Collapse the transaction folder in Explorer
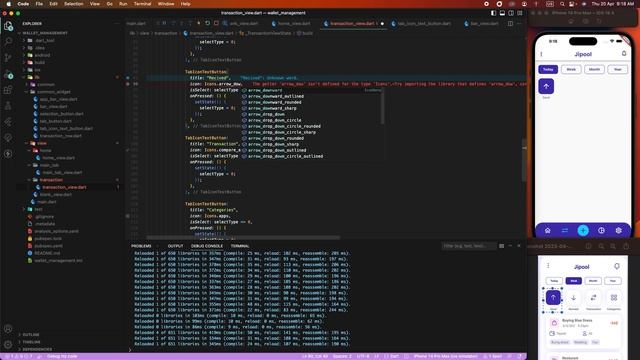Screen dimensions: 640x360 pyautogui.click(x=51, y=180)
